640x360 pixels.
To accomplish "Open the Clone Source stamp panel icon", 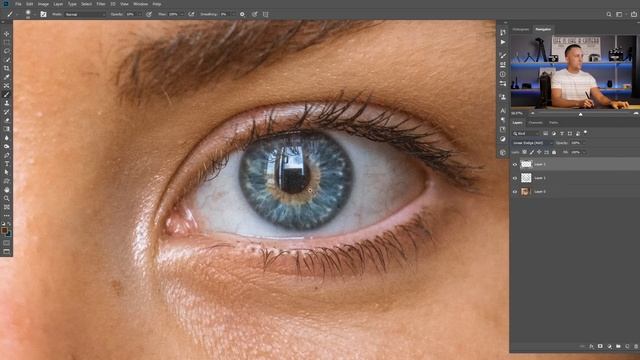I will click(x=503, y=97).
